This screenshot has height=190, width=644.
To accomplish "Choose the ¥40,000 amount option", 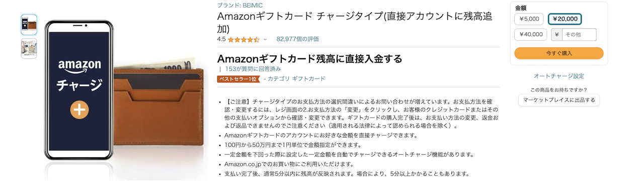I will (x=531, y=35).
